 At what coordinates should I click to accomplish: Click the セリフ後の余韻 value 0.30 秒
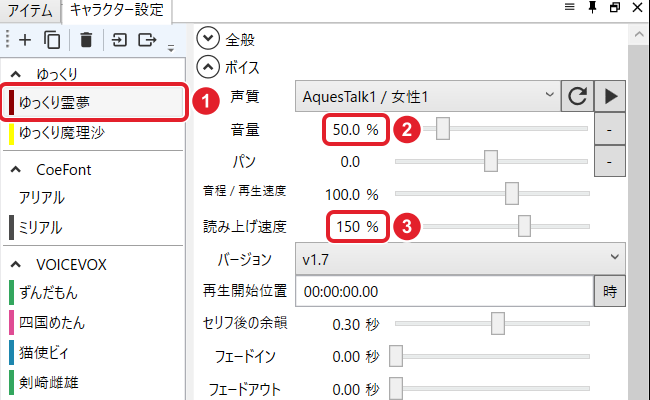tap(356, 324)
